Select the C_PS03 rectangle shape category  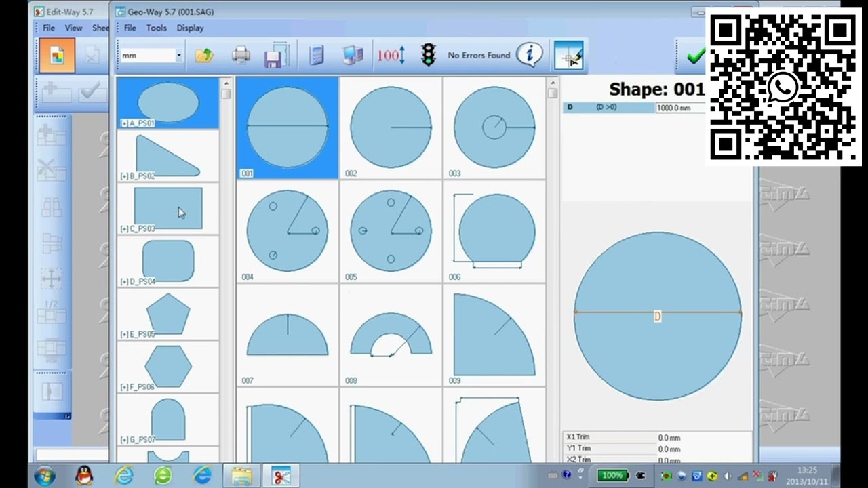168,209
